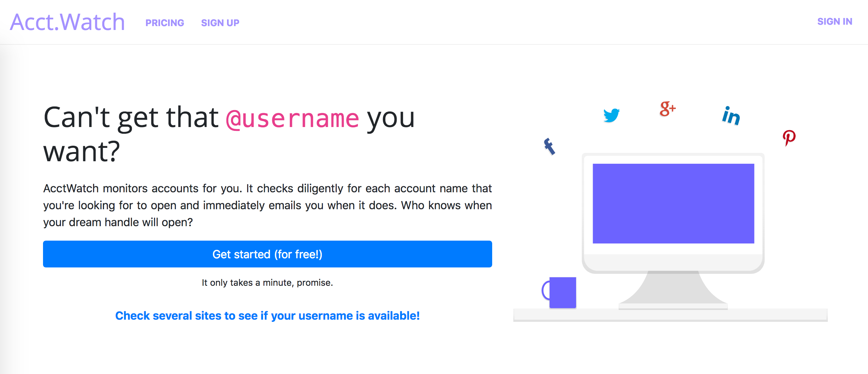
Task: Open the Acct.Watch home logo
Action: (x=67, y=22)
